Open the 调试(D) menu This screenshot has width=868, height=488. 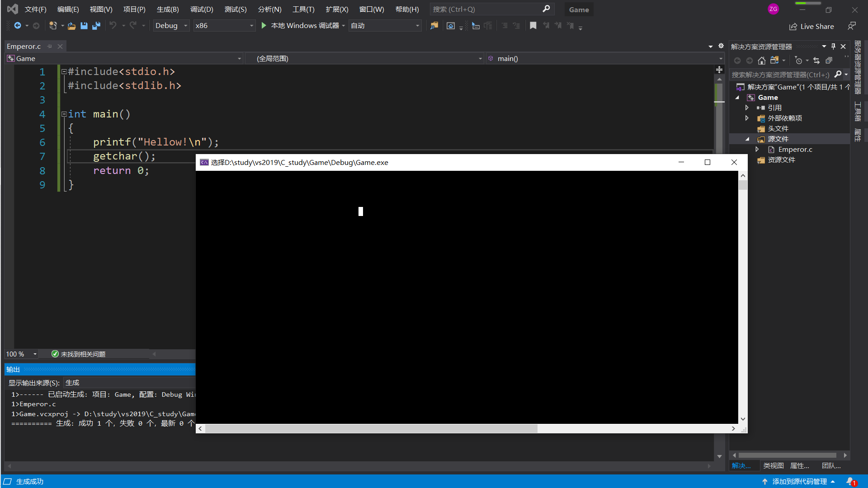pyautogui.click(x=202, y=9)
